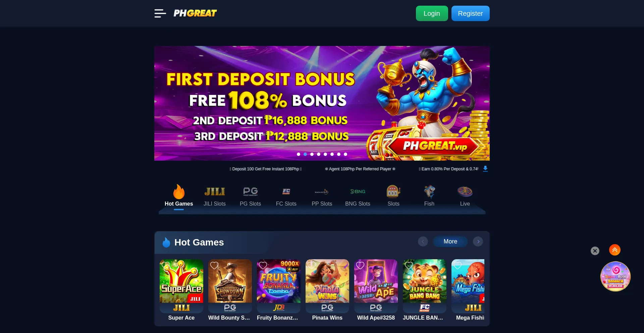Select the Hot Games flame icon

point(179,192)
